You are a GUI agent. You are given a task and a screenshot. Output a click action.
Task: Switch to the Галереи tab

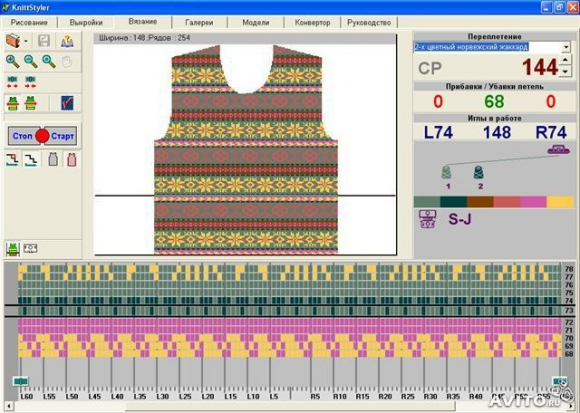click(x=199, y=22)
